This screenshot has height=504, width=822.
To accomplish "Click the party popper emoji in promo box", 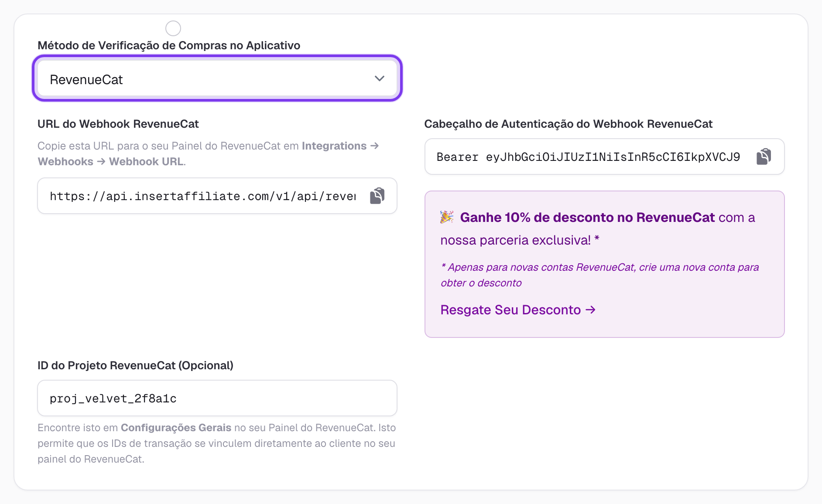I will [447, 217].
